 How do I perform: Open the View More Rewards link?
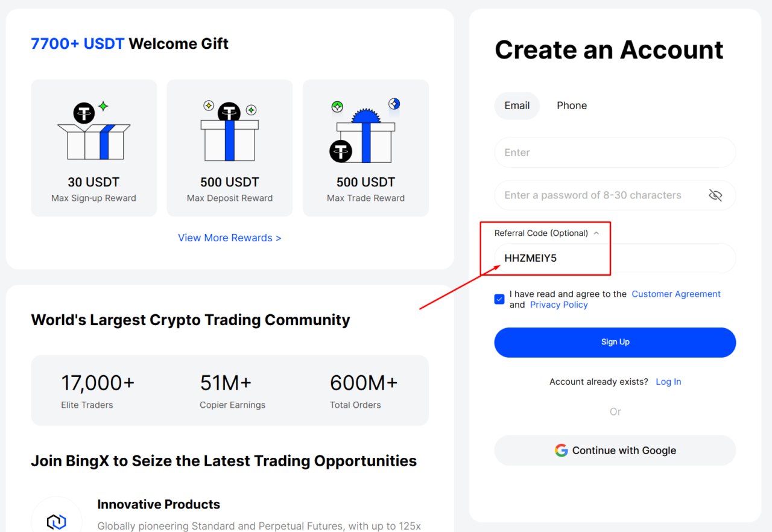[229, 238]
